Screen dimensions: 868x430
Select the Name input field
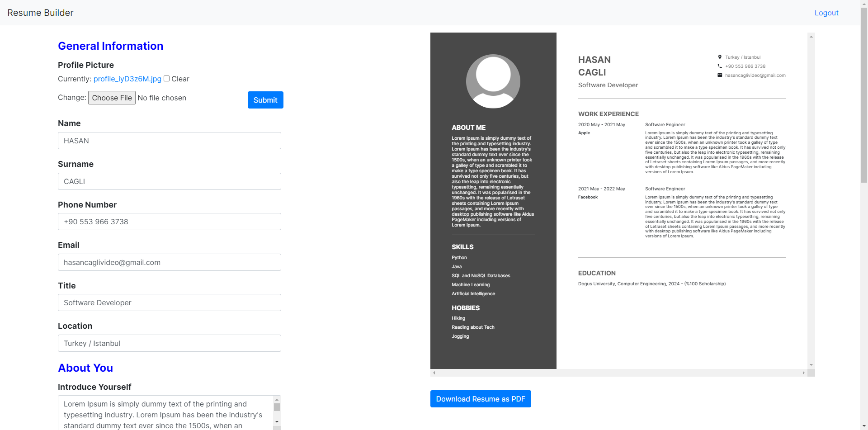point(169,141)
